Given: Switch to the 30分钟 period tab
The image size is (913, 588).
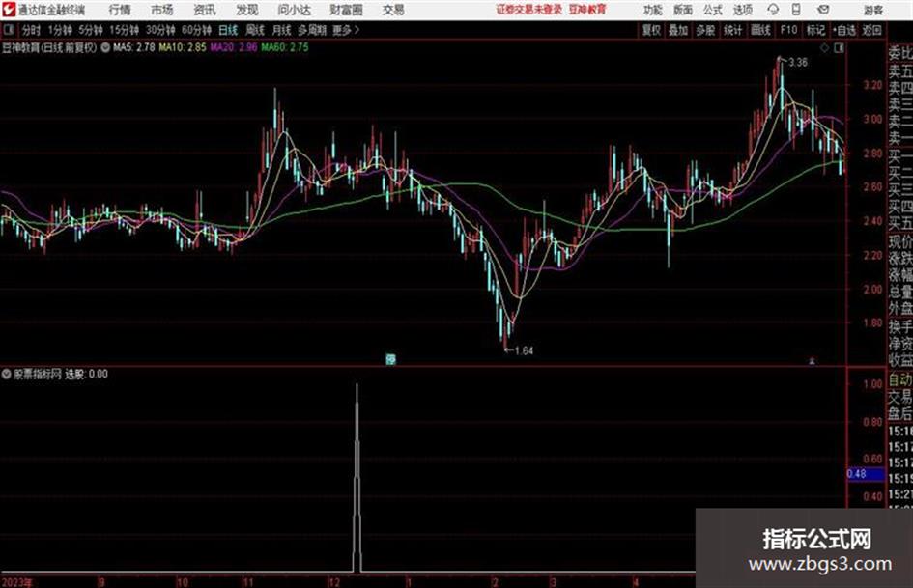Looking at the screenshot, I should (x=160, y=30).
